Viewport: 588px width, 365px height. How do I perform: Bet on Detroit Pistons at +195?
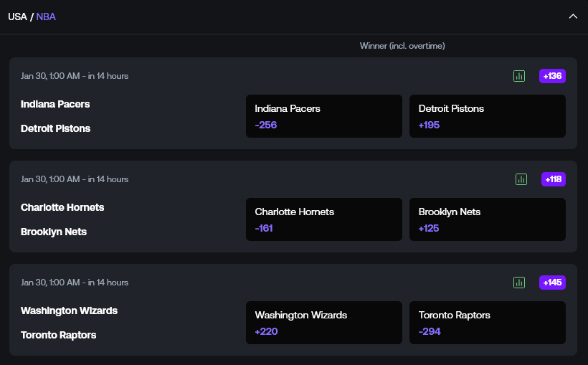tap(488, 116)
